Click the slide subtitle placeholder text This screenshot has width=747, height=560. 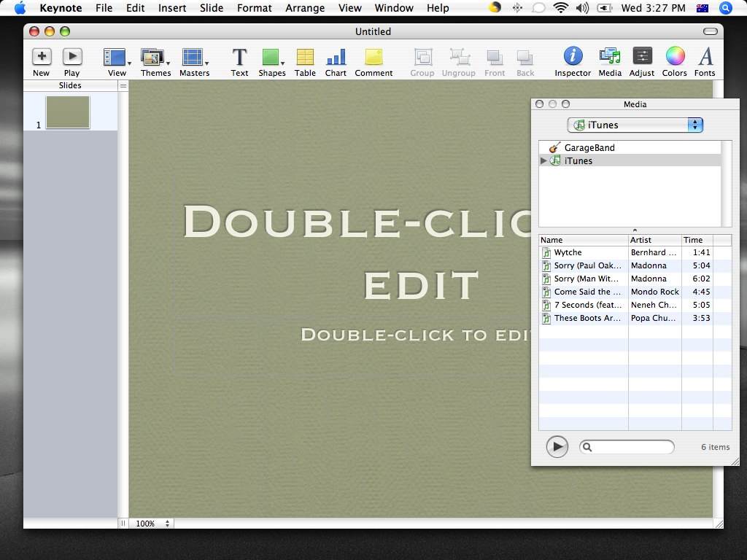(x=417, y=335)
